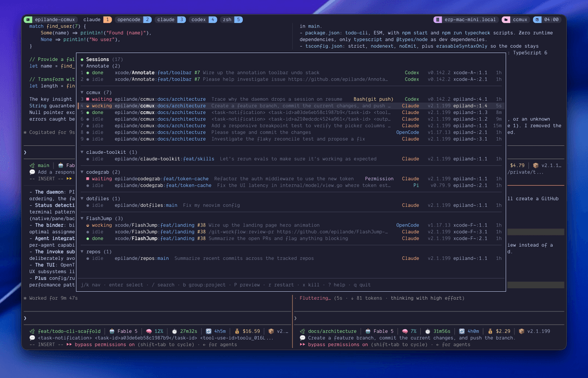Screen dimensions: 588x378
Task: Click the purple host icon before erp-mac-mini.local
Action: point(438,20)
